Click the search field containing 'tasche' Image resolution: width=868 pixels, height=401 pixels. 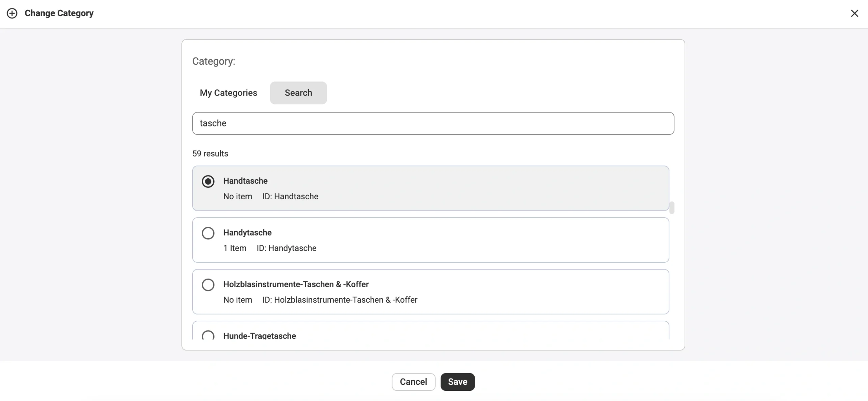click(433, 123)
